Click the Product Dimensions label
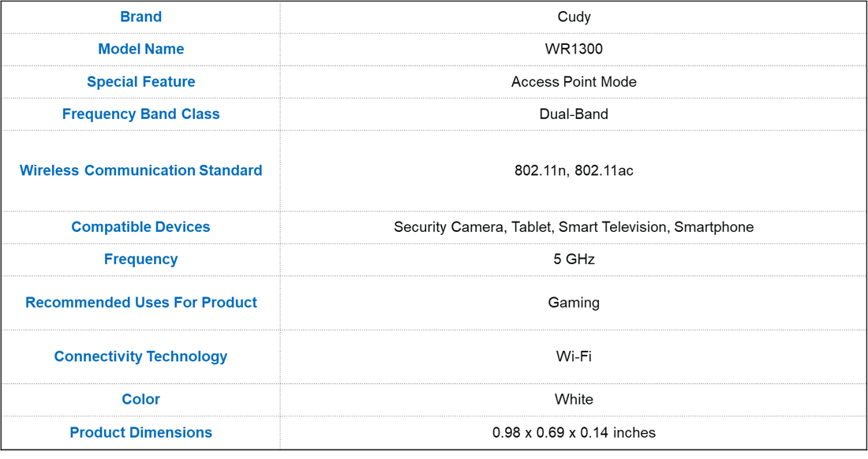Screen dimensions: 868x459 click(x=140, y=432)
